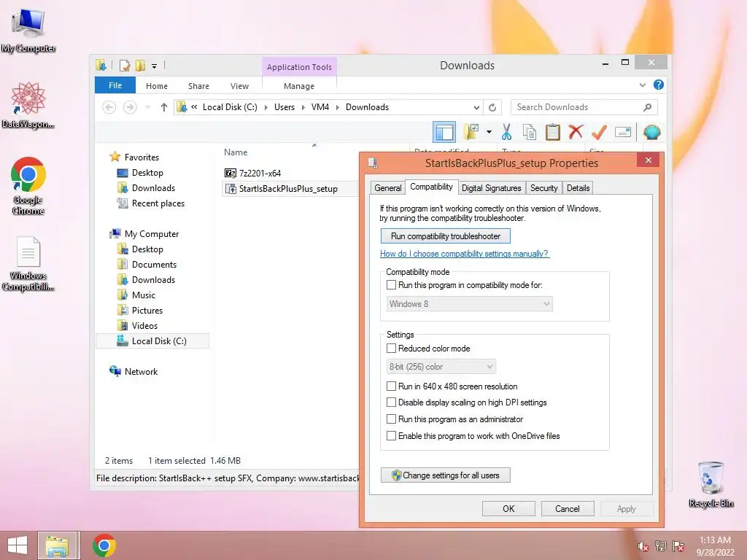747x560 pixels.
Task: Open the Home ribbon tab
Action: [x=157, y=86]
